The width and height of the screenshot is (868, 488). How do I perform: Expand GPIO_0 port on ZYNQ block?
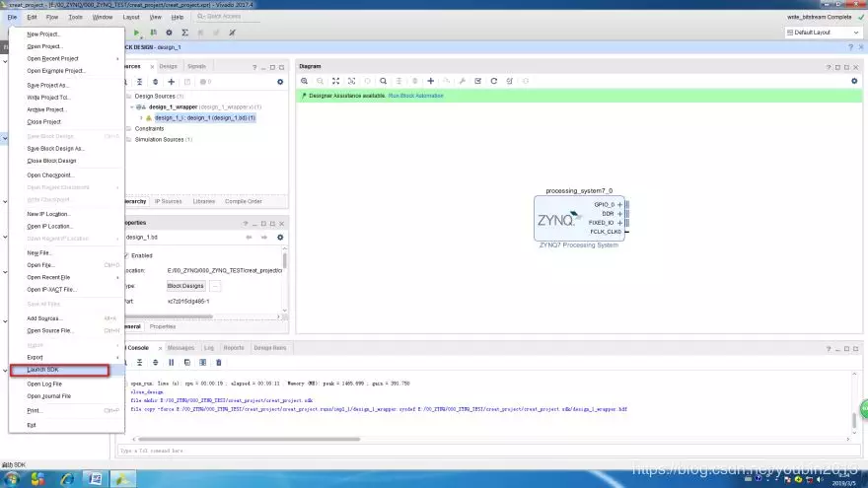(619, 205)
